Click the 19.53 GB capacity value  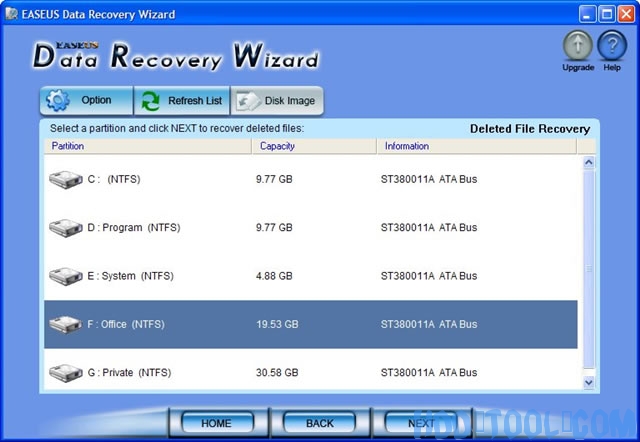[x=277, y=324]
